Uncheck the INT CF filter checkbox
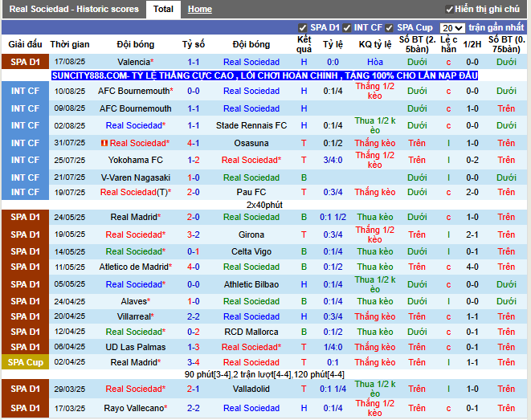This screenshot has height=420, width=531. pos(346,28)
